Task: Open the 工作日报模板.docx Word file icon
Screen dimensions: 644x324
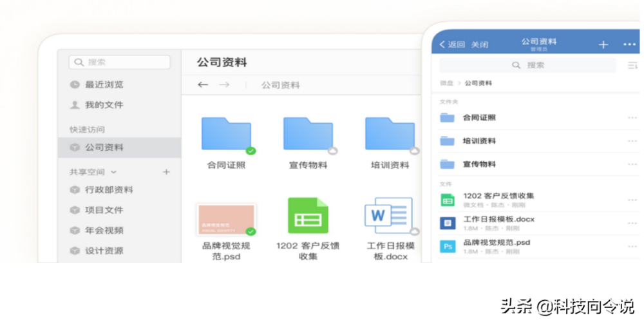Action: click(388, 216)
